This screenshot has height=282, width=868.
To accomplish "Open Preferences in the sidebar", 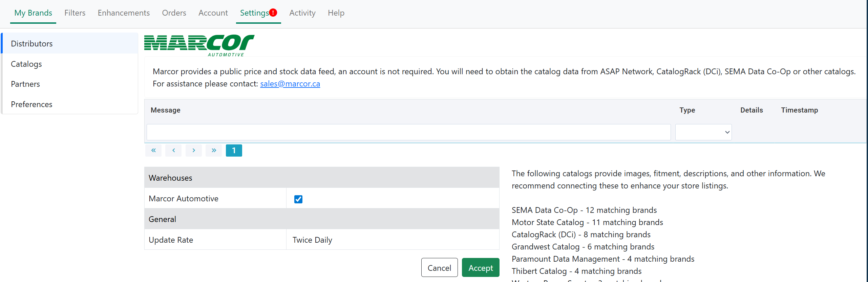I will (70, 104).
